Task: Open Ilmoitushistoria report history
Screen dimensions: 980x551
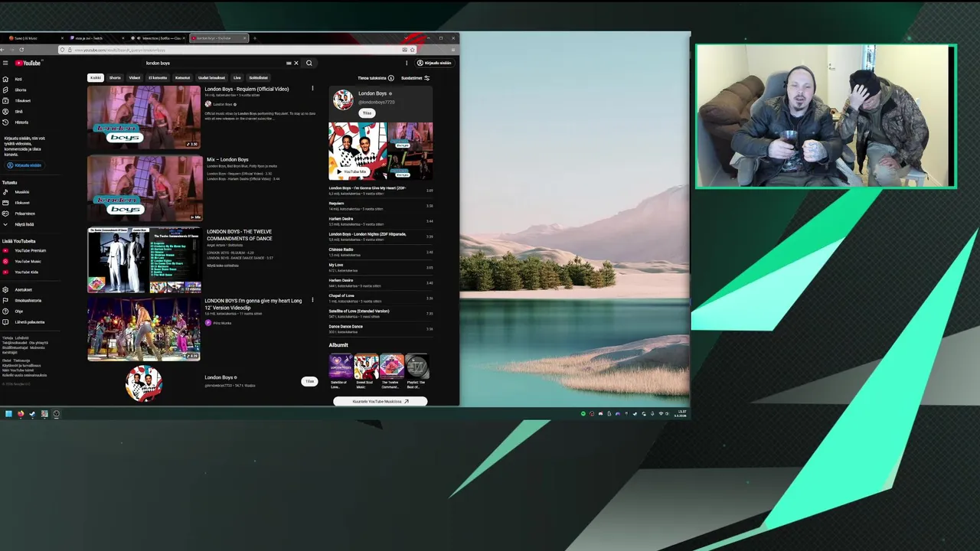Action: pos(28,300)
